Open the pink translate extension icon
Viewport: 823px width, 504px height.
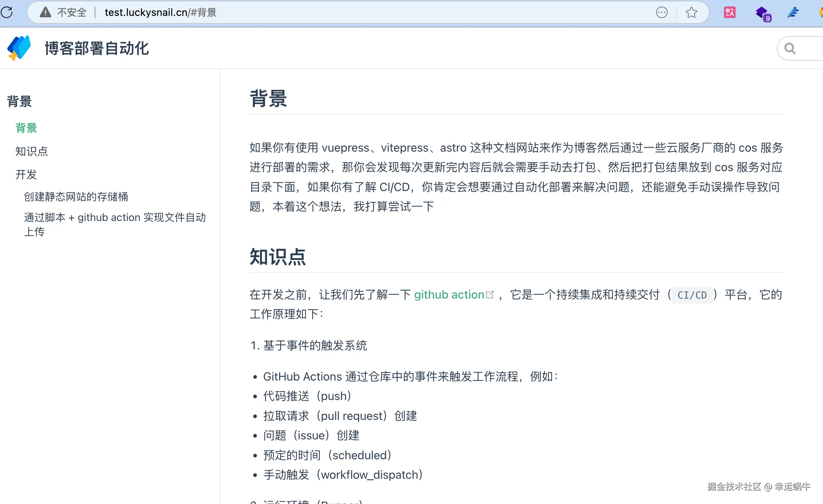click(729, 12)
